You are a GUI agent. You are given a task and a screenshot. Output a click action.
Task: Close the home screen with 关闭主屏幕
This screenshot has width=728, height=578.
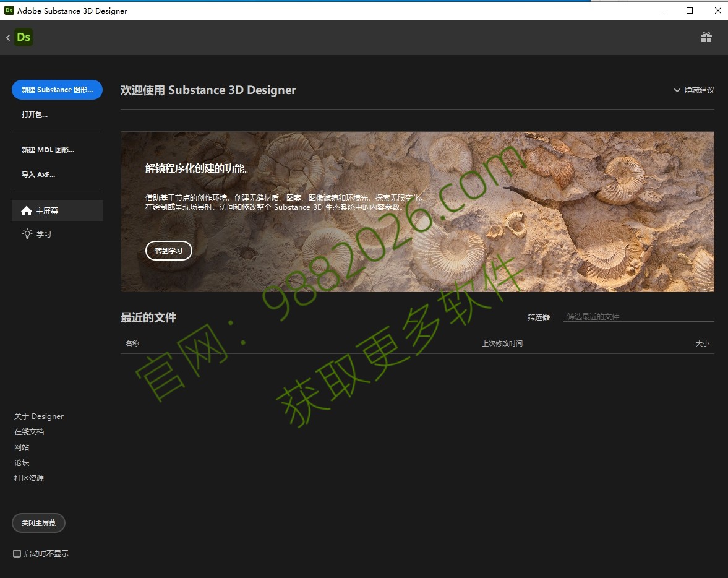coord(38,523)
